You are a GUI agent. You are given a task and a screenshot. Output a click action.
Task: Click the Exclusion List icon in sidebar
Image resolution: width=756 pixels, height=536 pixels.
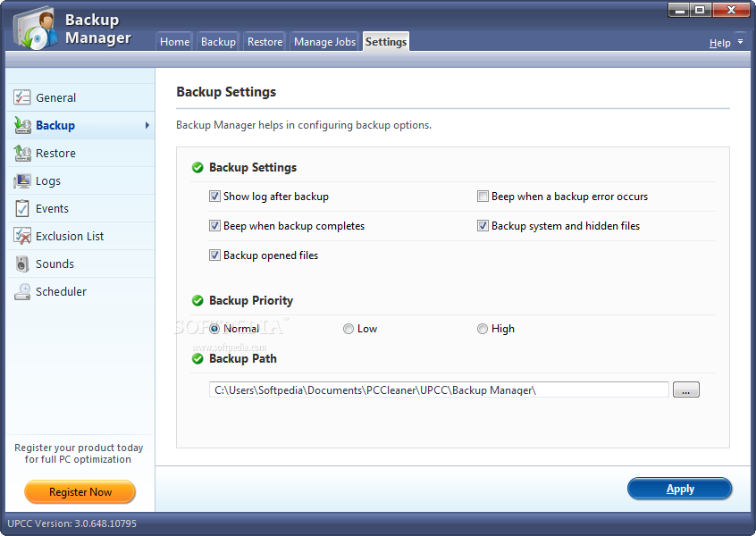(22, 236)
